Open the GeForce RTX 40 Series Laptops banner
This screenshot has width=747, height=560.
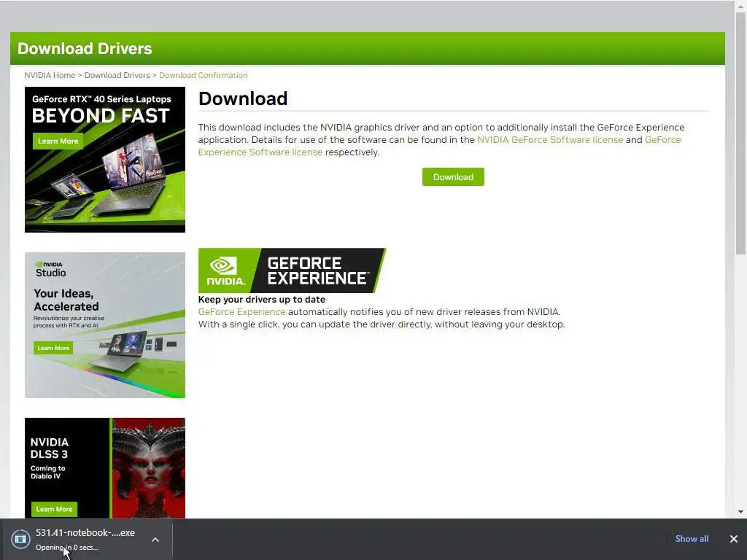pos(105,160)
